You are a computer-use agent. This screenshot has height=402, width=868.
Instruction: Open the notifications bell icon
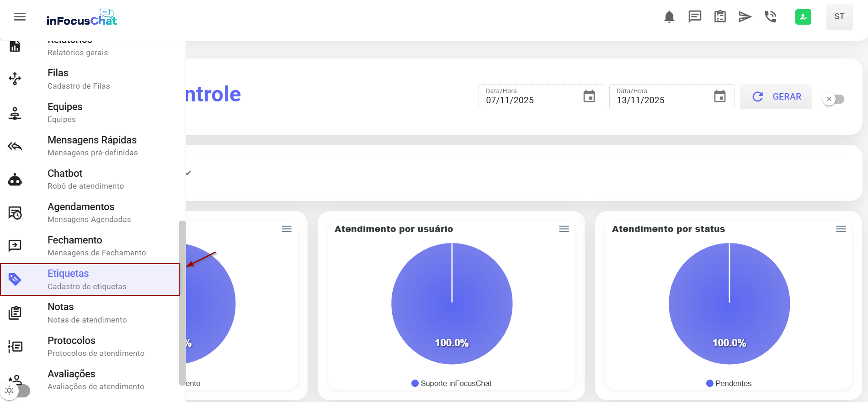(669, 17)
